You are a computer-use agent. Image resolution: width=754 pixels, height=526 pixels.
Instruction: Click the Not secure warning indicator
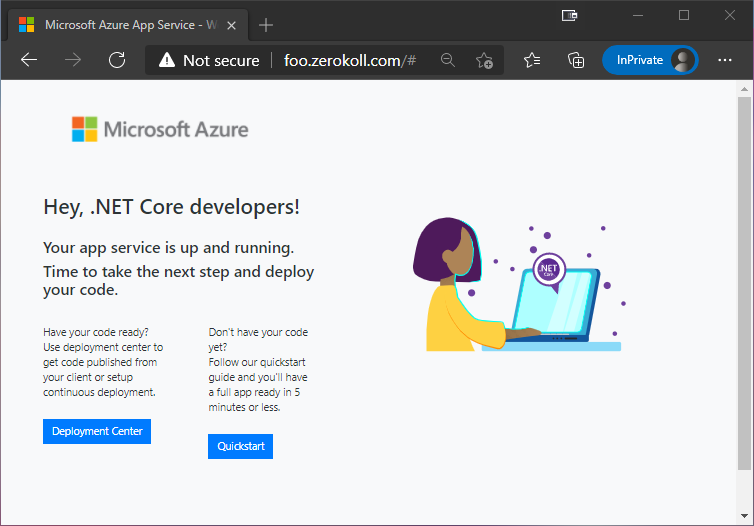pyautogui.click(x=209, y=61)
